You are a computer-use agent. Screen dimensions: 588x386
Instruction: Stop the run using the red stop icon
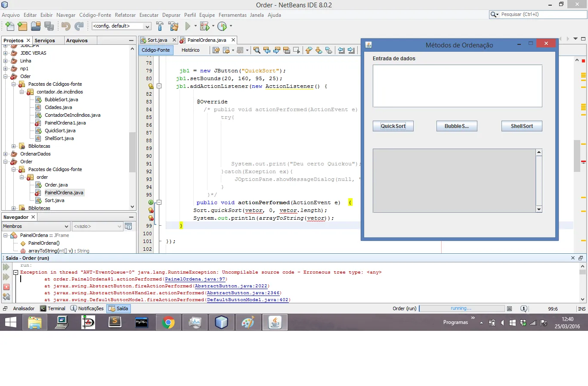(6, 287)
